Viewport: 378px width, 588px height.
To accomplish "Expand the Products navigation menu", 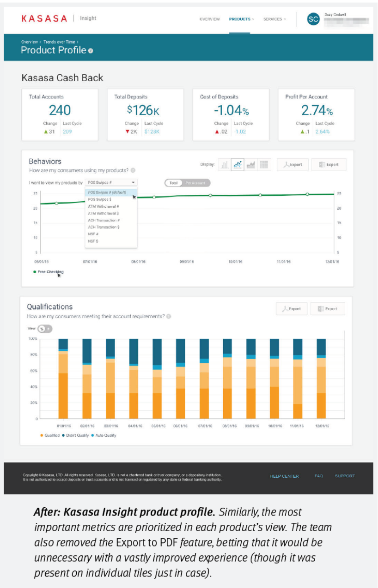I will tap(241, 19).
